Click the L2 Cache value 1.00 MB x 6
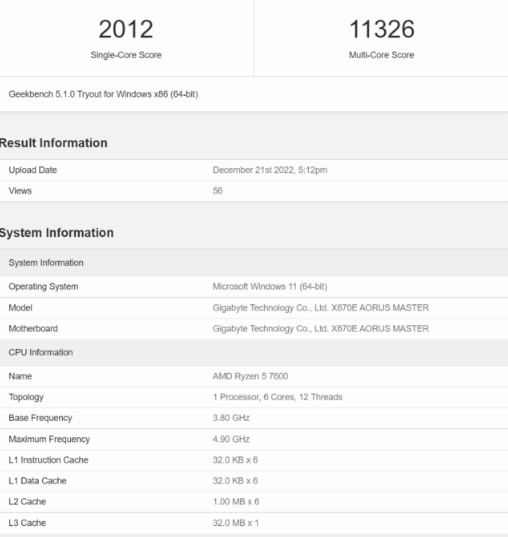 [x=236, y=502]
